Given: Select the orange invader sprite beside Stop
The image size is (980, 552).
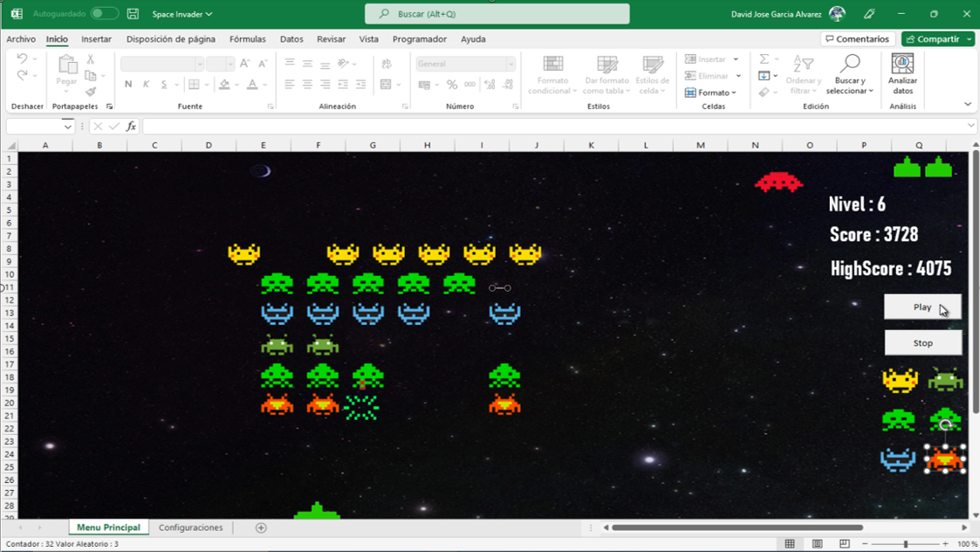Looking at the screenshot, I should click(945, 459).
